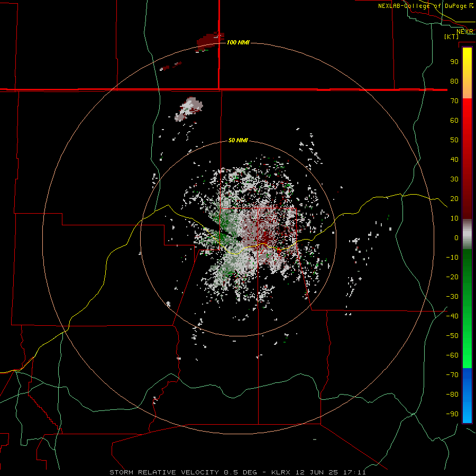Click the 50 value on the velocity scale

coord(454,140)
